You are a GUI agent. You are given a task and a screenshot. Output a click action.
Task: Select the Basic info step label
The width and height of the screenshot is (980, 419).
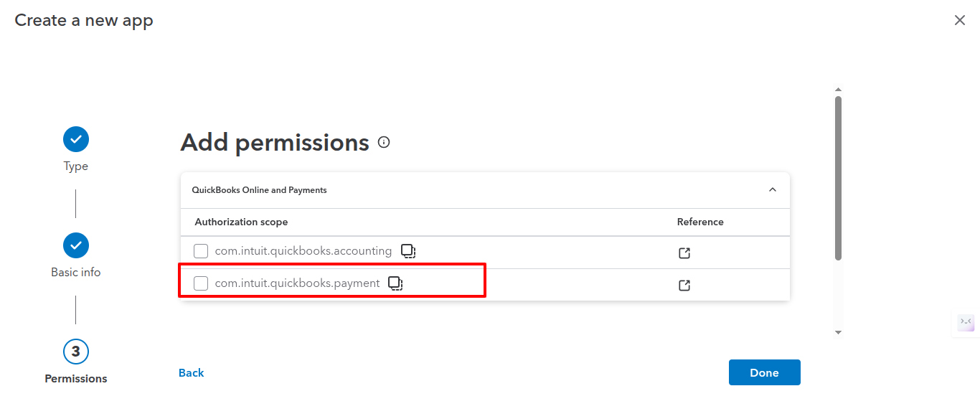(76, 273)
